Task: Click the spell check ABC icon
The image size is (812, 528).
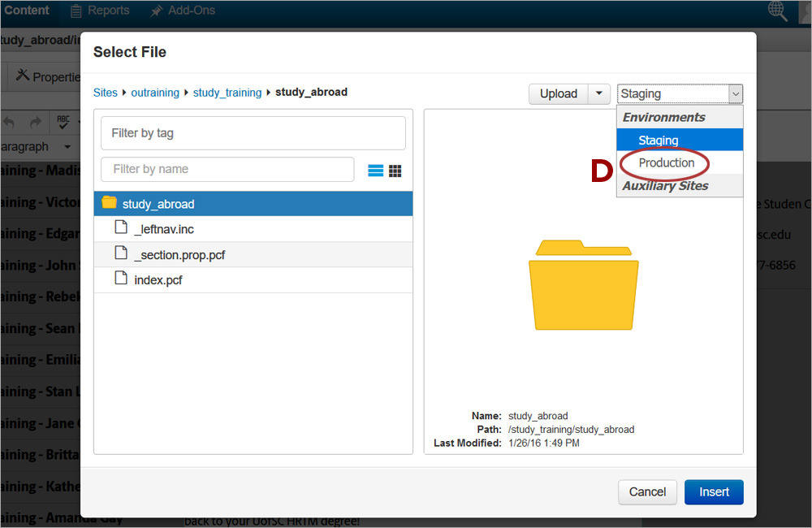Action: click(x=63, y=123)
